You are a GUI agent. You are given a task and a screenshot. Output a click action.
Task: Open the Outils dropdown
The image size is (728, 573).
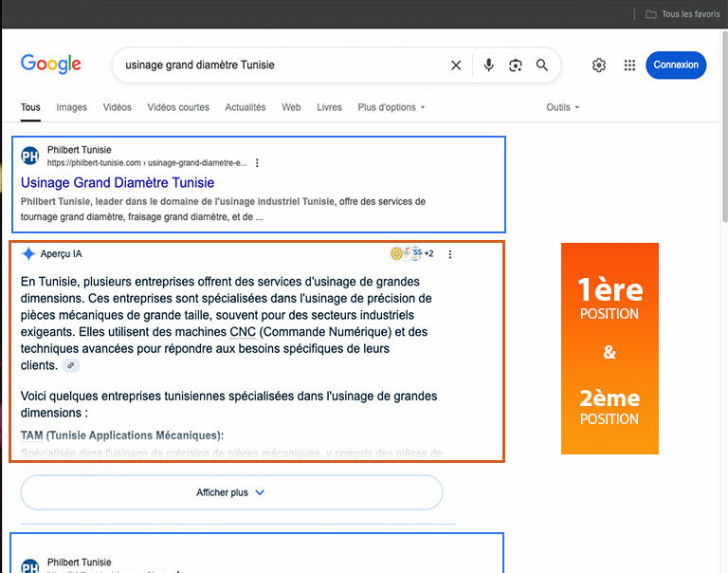click(x=562, y=107)
